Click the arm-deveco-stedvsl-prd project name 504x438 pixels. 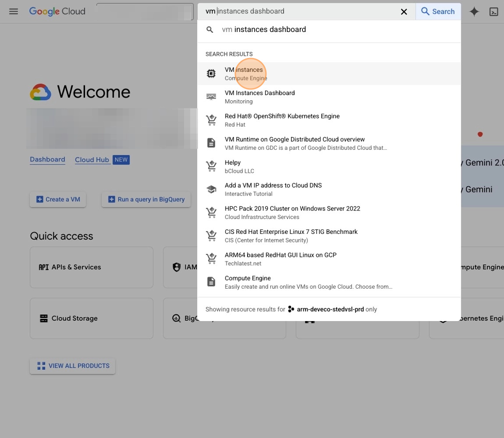tap(330, 309)
